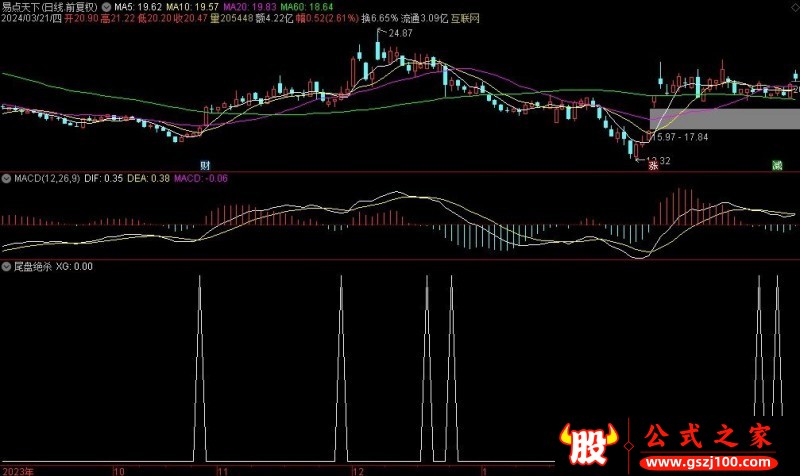The image size is (800, 476).
Task: Click the 24.87 high price label
Action: pyautogui.click(x=400, y=34)
